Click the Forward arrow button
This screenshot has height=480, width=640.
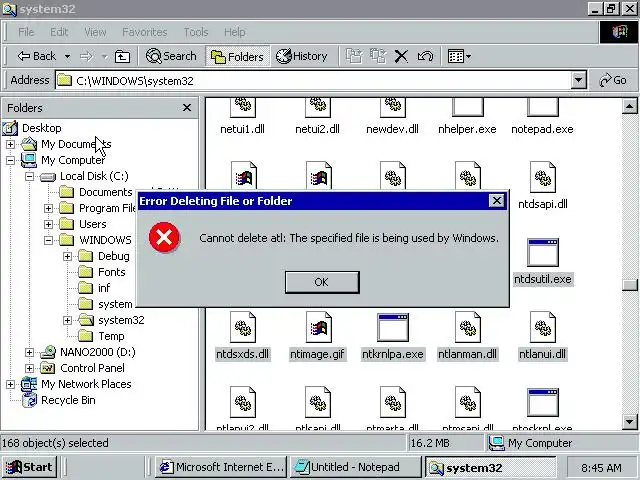click(x=86, y=56)
